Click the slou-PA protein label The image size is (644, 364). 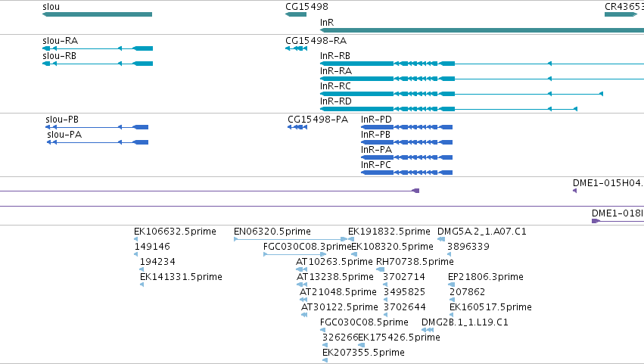point(64,135)
